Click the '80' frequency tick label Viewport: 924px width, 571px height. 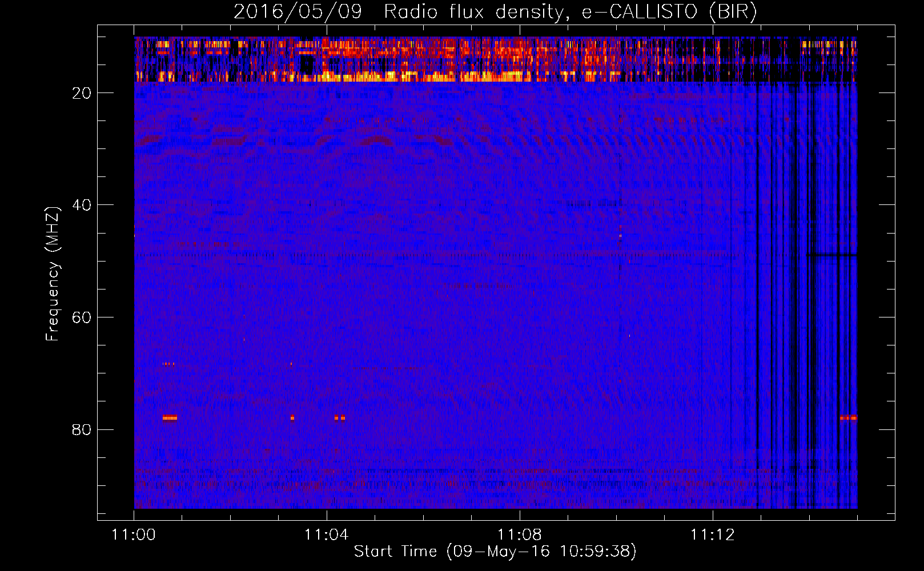point(82,429)
